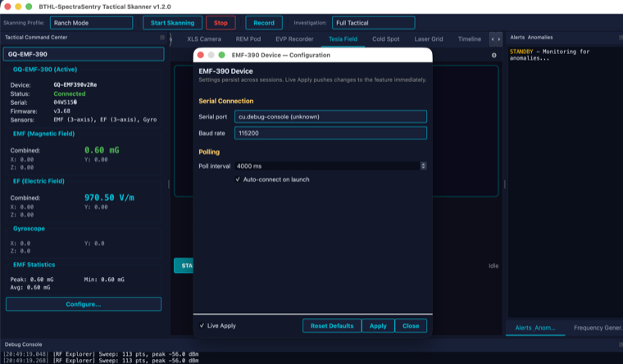This screenshot has height=364, width=623.
Task: Switch to the REM Pod tab
Action: (x=248, y=39)
